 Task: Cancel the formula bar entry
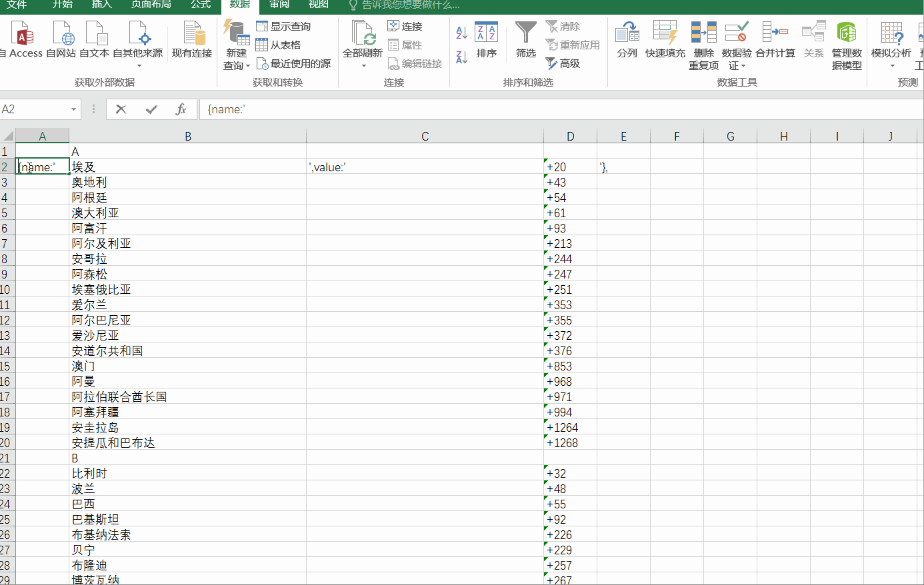[x=121, y=109]
